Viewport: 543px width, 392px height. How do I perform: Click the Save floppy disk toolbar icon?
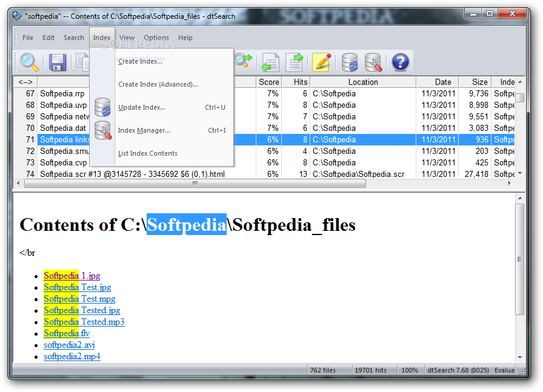58,62
